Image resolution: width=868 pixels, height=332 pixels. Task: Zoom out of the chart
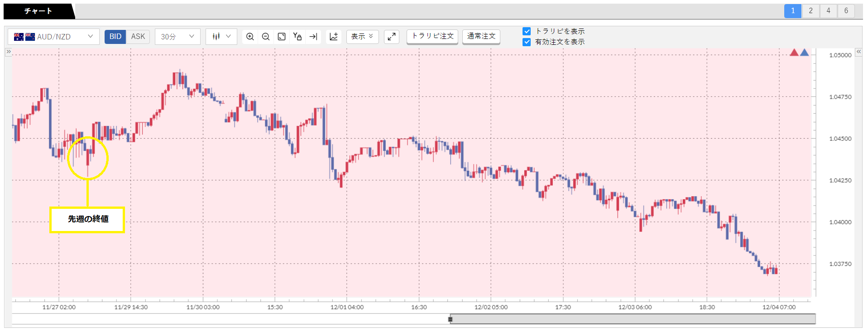pos(266,37)
